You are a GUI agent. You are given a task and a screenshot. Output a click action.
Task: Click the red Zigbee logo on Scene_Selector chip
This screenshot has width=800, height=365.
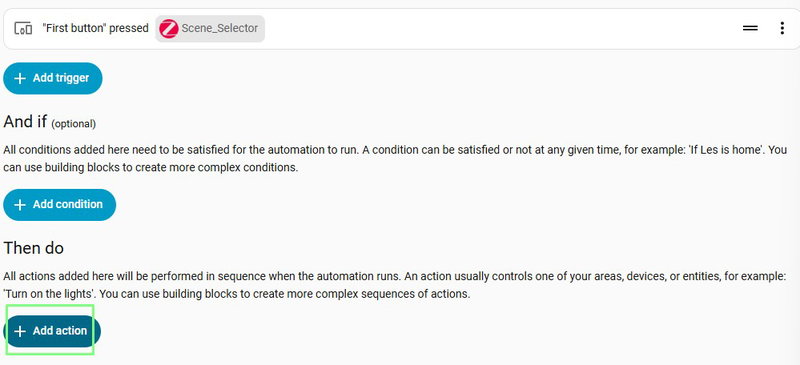(x=168, y=29)
